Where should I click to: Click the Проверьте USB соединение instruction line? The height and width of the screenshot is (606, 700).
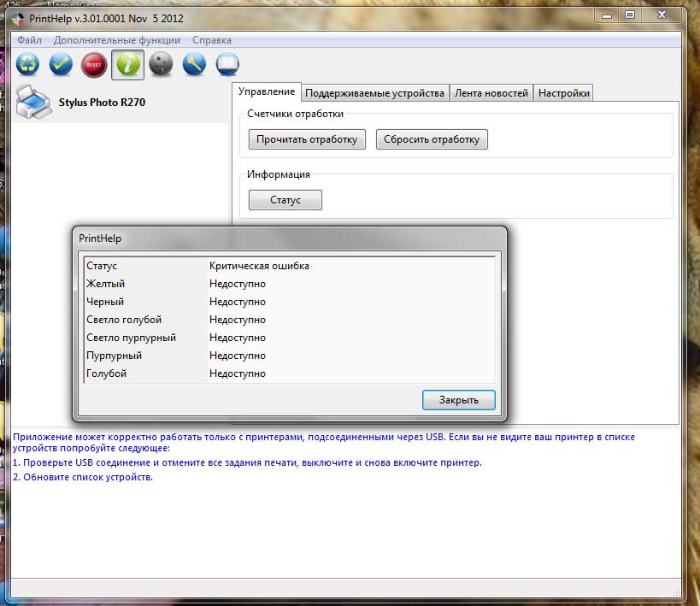click(x=247, y=462)
